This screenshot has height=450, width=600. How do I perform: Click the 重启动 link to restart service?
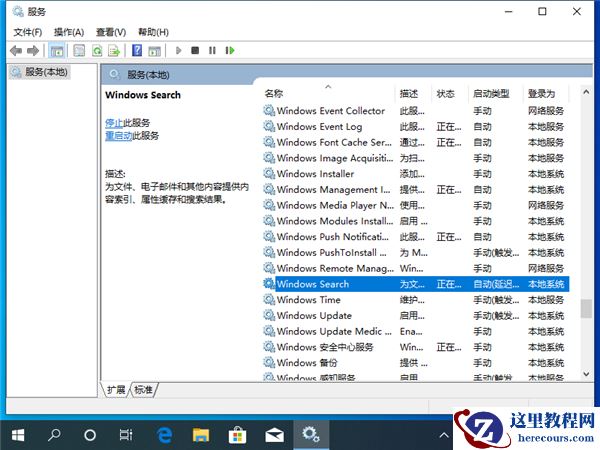click(x=119, y=136)
